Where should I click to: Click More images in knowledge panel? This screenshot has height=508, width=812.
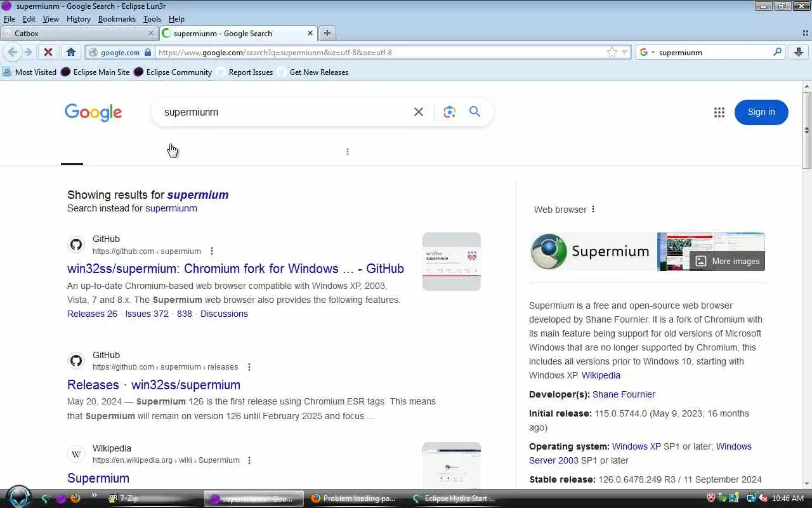pos(727,261)
